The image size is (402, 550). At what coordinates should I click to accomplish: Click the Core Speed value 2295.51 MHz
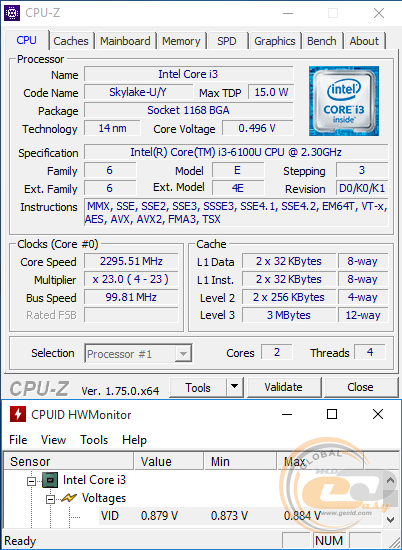pos(131,261)
